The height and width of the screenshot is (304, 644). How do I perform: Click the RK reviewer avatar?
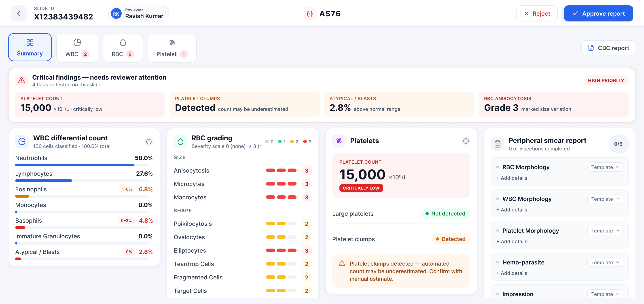(116, 14)
